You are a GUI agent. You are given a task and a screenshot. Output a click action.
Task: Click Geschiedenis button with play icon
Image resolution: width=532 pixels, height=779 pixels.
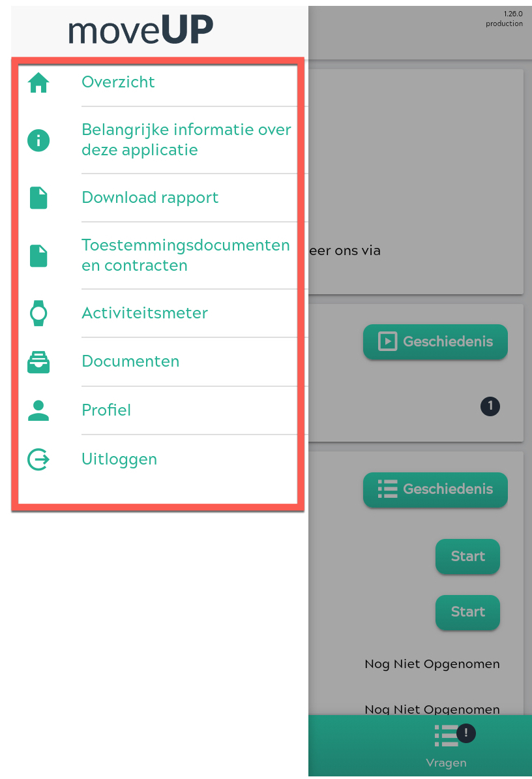pyautogui.click(x=436, y=342)
